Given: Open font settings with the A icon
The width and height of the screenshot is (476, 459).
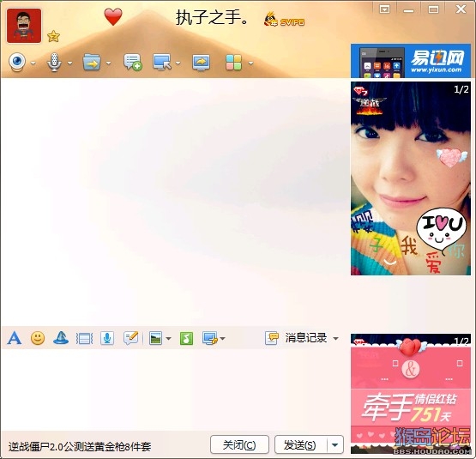Looking at the screenshot, I should tap(15, 338).
